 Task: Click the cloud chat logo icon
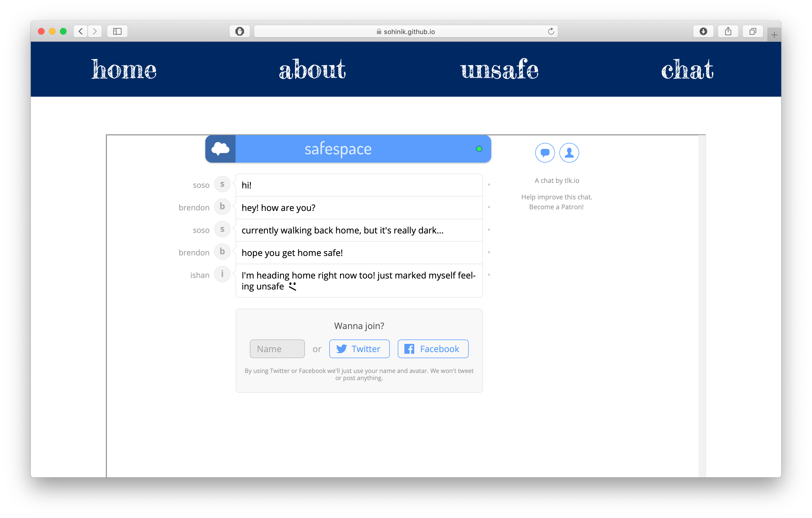coord(220,149)
